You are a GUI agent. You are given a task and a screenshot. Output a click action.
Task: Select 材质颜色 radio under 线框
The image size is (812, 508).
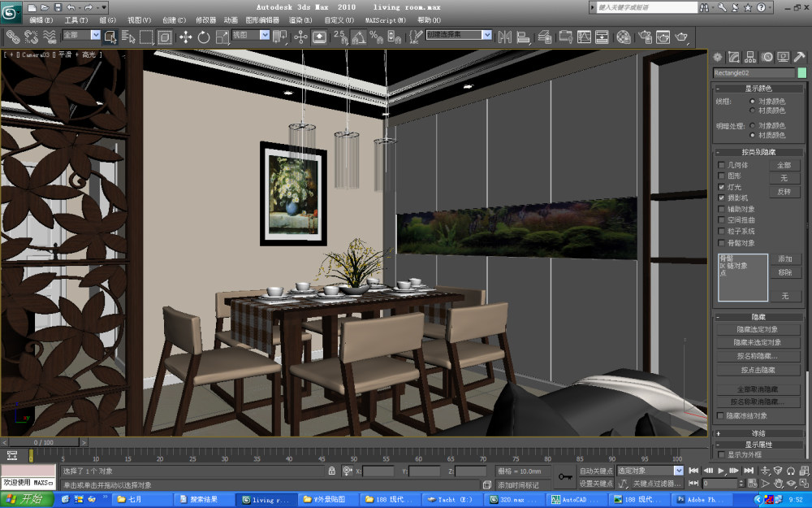[x=753, y=111]
